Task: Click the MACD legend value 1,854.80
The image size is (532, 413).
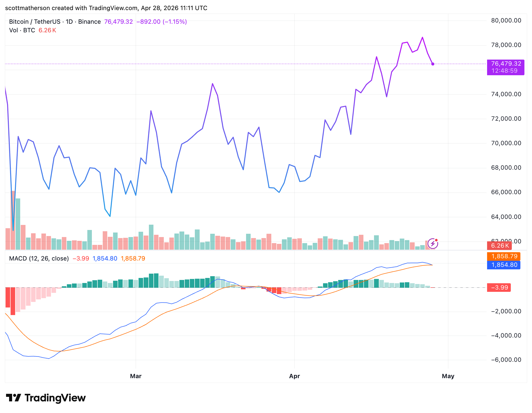Action: 105,259
